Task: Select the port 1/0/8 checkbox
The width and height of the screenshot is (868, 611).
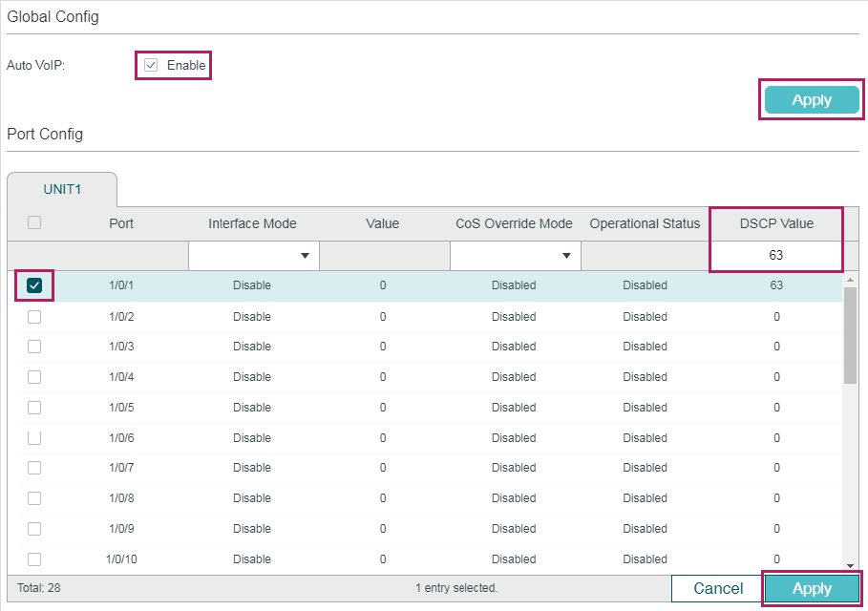Action: [x=34, y=498]
